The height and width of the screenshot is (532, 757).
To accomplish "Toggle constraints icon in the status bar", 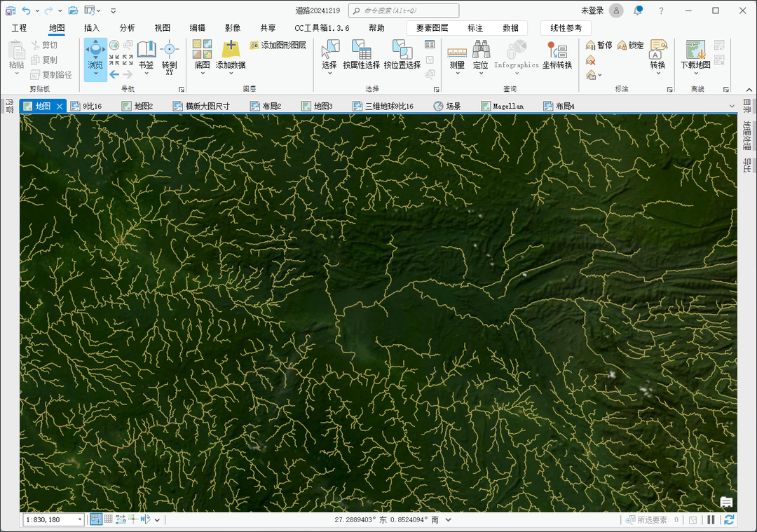I will coord(121,519).
